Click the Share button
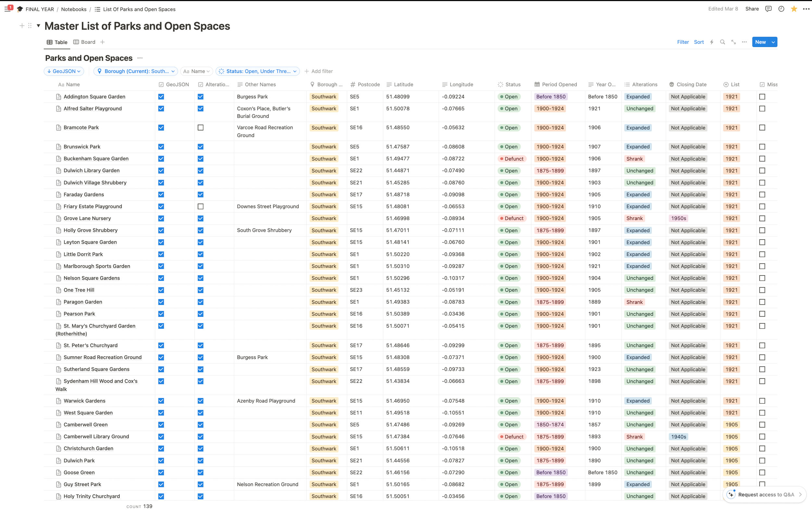Image resolution: width=812 pixels, height=511 pixels. click(x=752, y=9)
